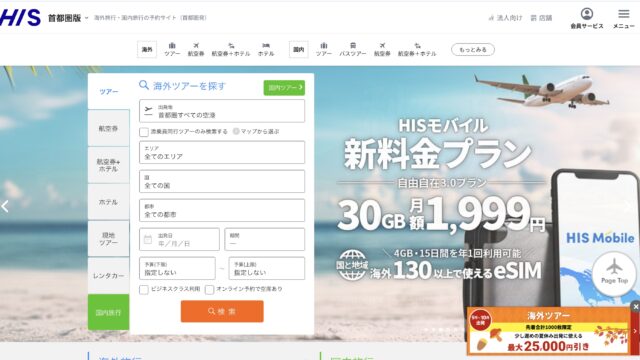Switch to the 航空券 side tab
This screenshot has width=640, height=360.
click(x=109, y=128)
